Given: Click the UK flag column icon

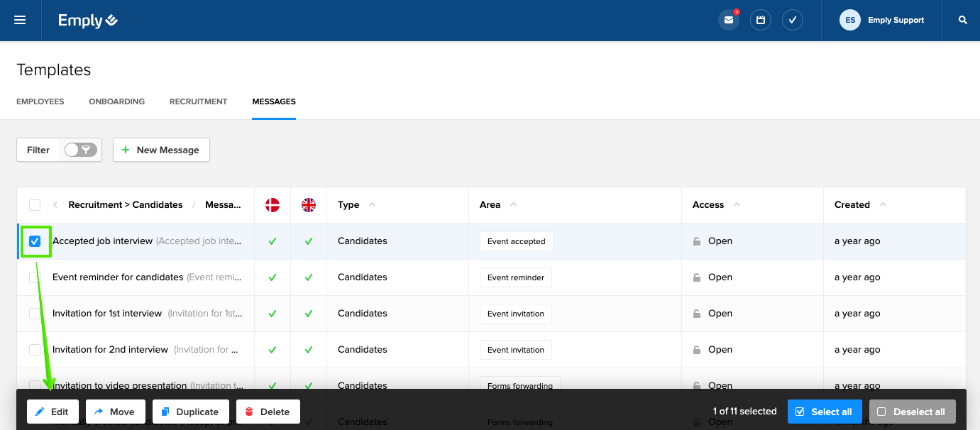Looking at the screenshot, I should point(309,205).
